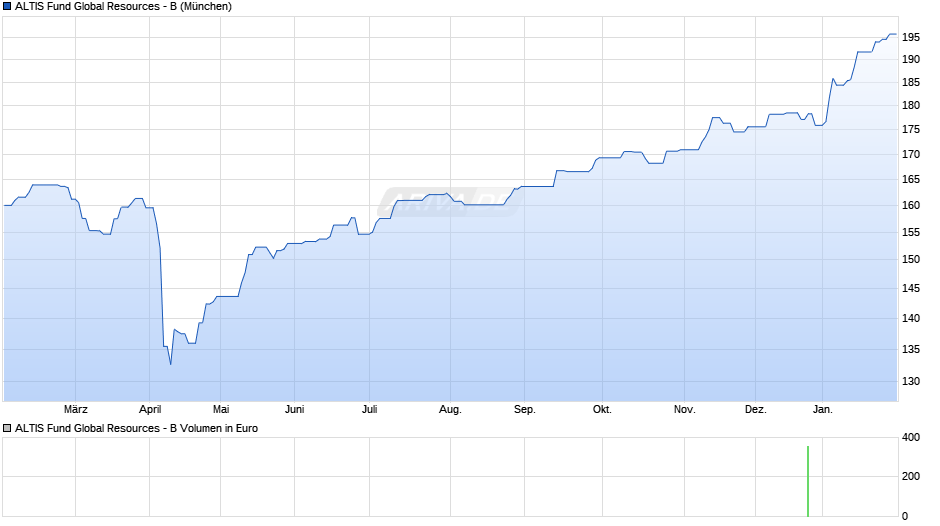Click the April price low point on the line

point(171,363)
